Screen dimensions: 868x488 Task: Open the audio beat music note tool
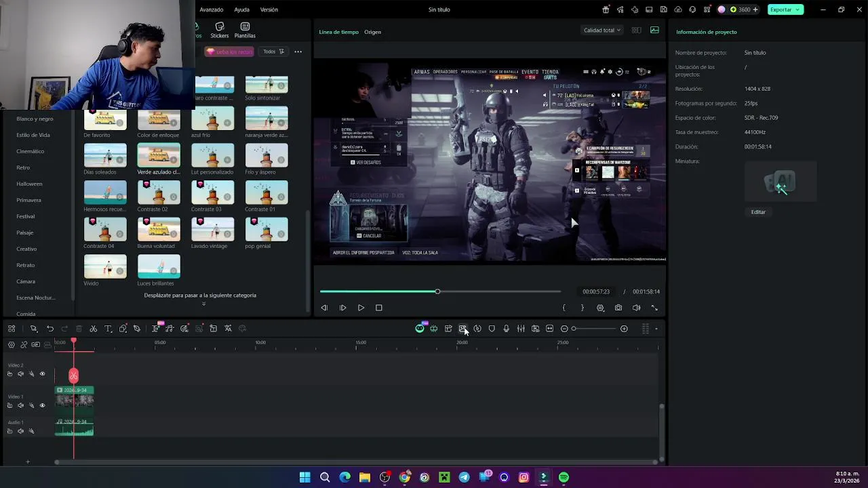[x=170, y=329]
